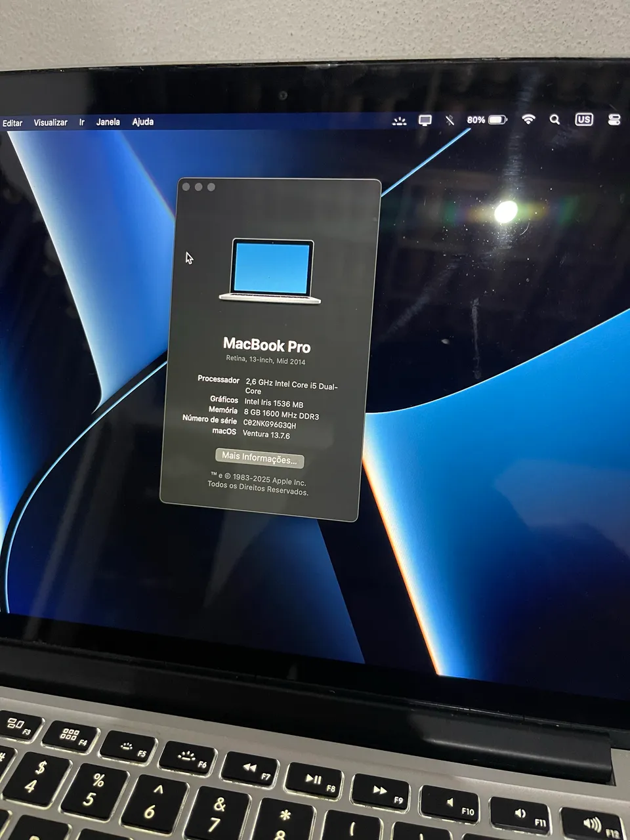This screenshot has width=630, height=840.
Task: Minimize the About This Mac window
Action: click(198, 187)
